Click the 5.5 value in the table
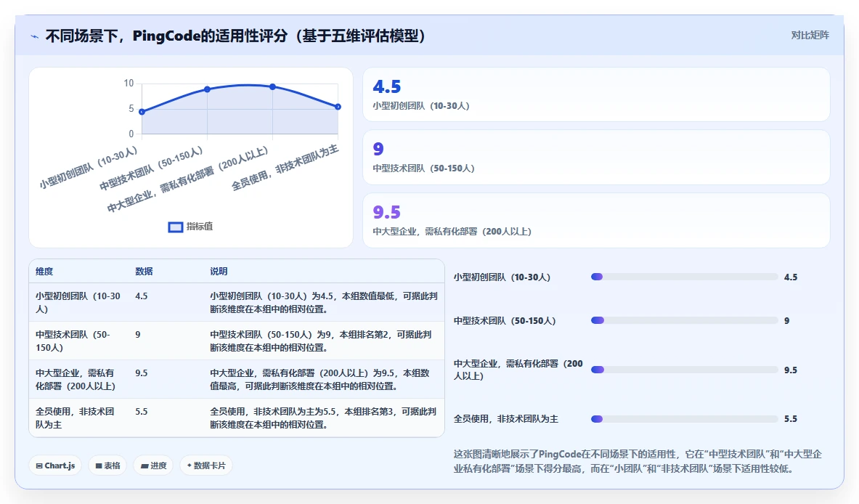Viewport: 859px width, 504px height. pos(142,412)
